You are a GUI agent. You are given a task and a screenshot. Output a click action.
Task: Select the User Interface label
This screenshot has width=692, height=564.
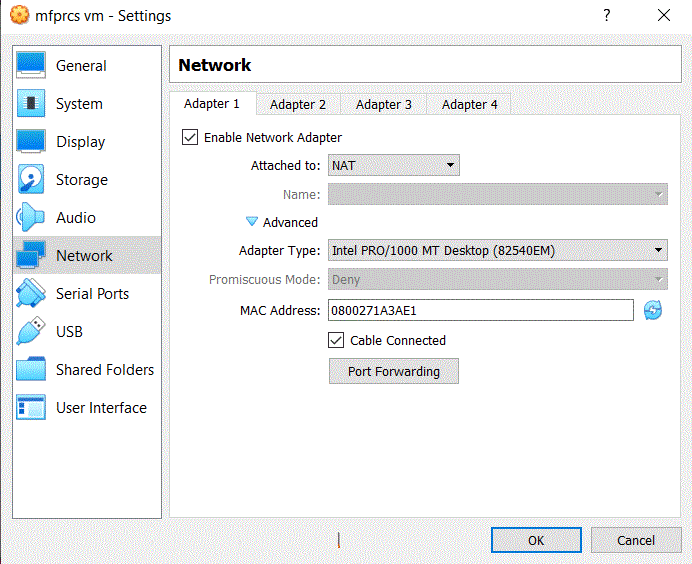coord(102,407)
